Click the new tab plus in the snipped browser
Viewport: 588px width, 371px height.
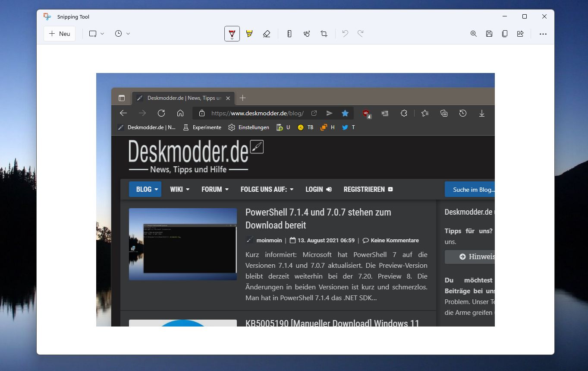tap(243, 98)
